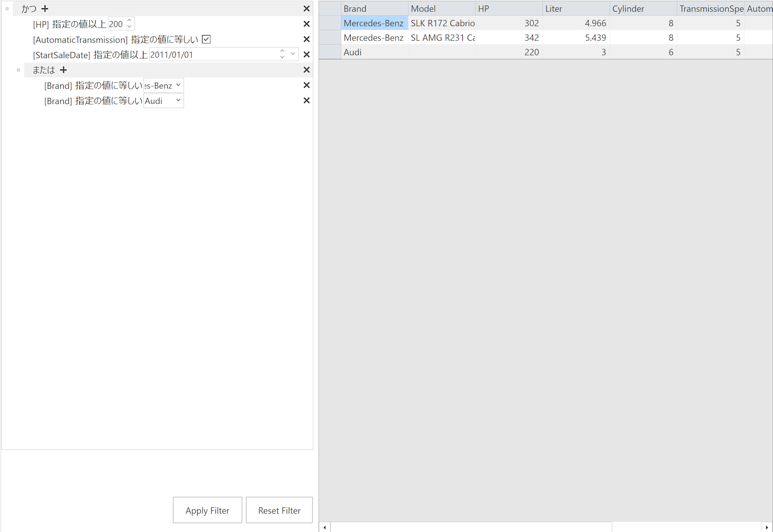The height and width of the screenshot is (532, 773).
Task: Sort by the Model column header
Action: [x=442, y=9]
